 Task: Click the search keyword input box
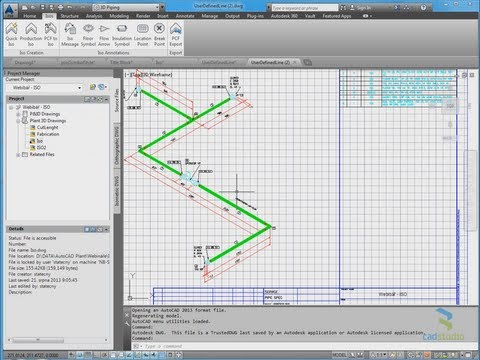tap(305, 7)
